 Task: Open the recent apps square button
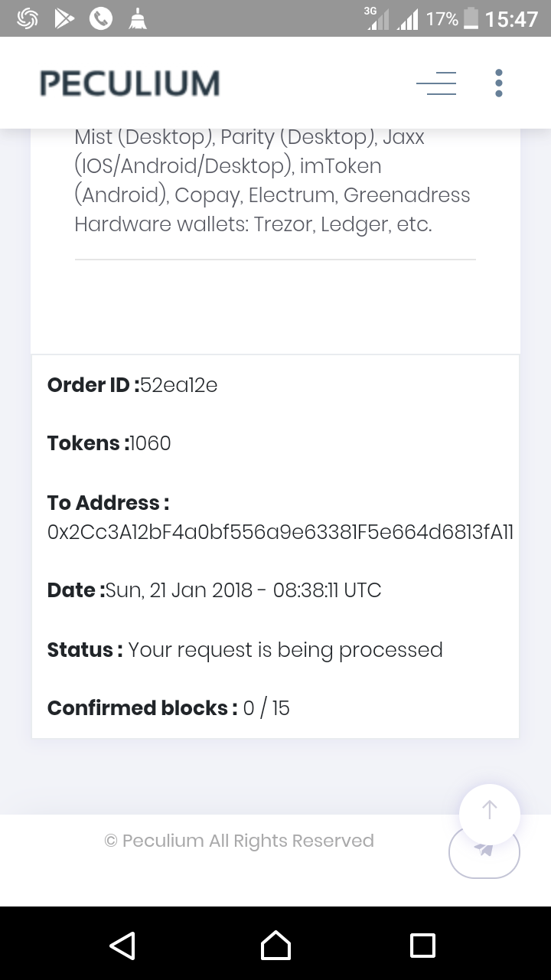point(422,945)
